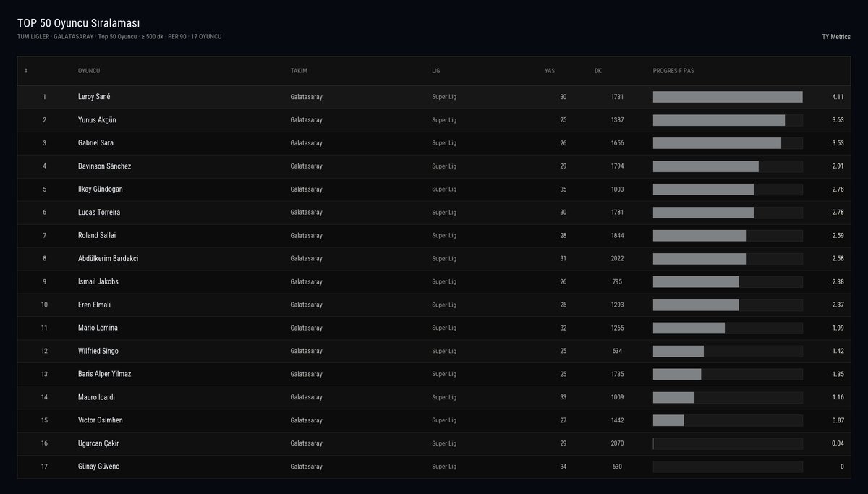
Task: Click Leroy Sané's progress bar
Action: click(x=728, y=97)
